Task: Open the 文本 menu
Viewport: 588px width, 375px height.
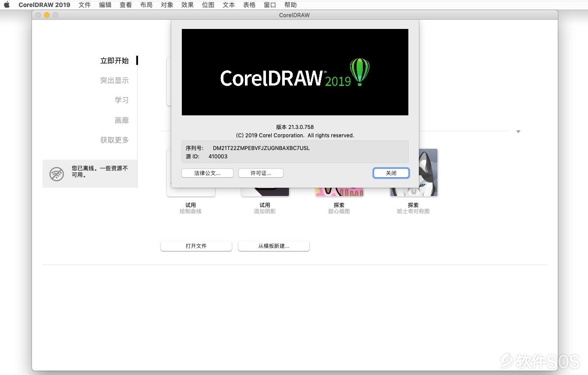Action: point(229,5)
